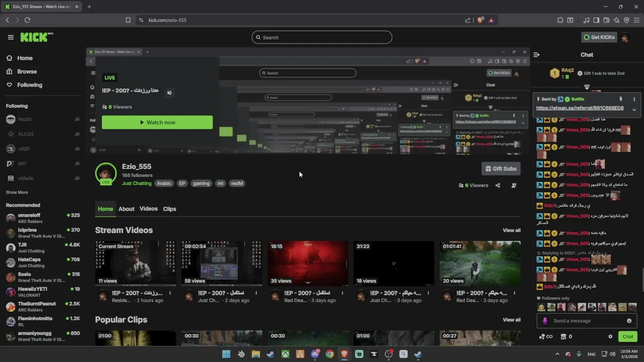644x362 pixels.
Task: Select the Home channel tab
Action: [x=105, y=209]
